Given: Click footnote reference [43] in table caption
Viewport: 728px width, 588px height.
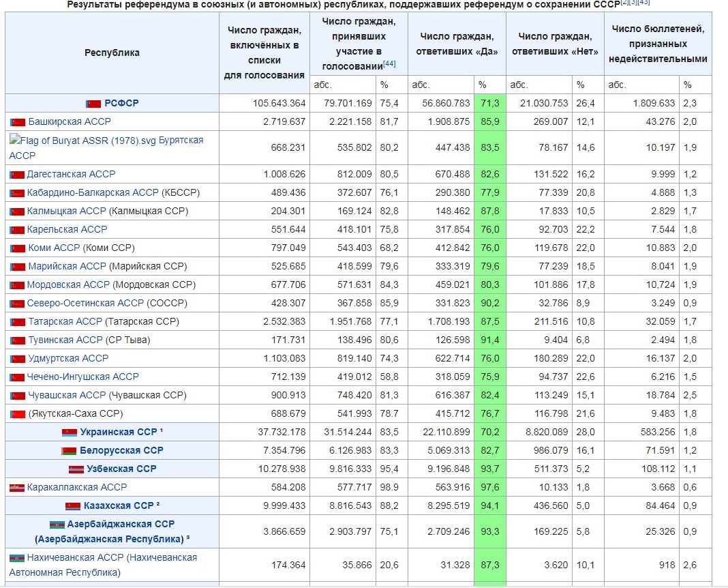Looking at the screenshot, I should click(x=643, y=3).
